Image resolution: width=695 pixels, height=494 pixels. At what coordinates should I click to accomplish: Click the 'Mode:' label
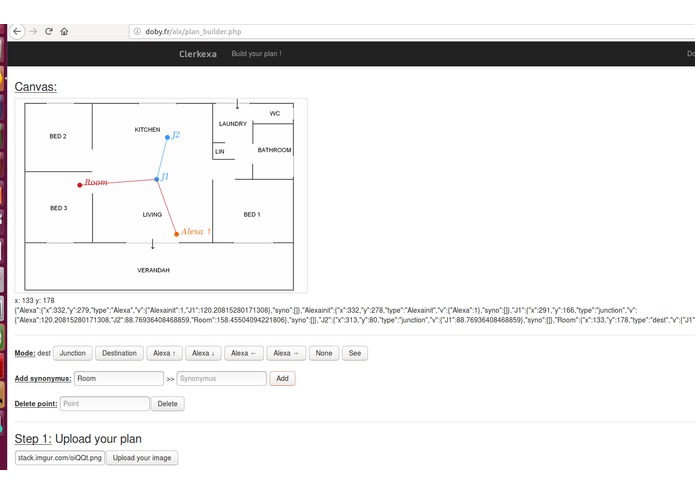coord(25,353)
